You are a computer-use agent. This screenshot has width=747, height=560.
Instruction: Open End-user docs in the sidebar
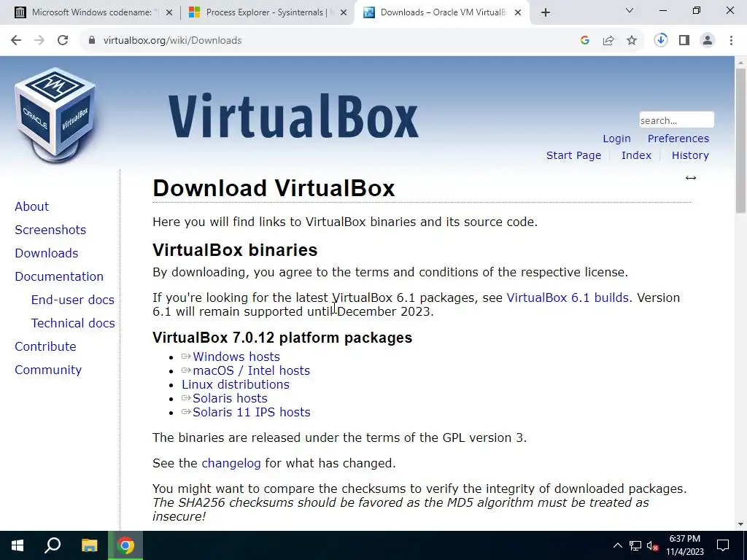pos(73,300)
